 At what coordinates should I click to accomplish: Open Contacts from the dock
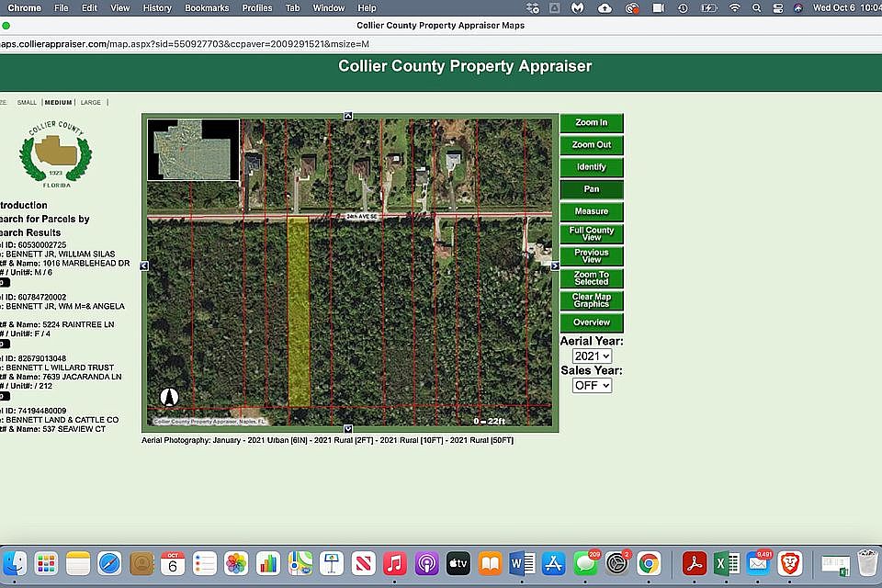click(x=141, y=563)
